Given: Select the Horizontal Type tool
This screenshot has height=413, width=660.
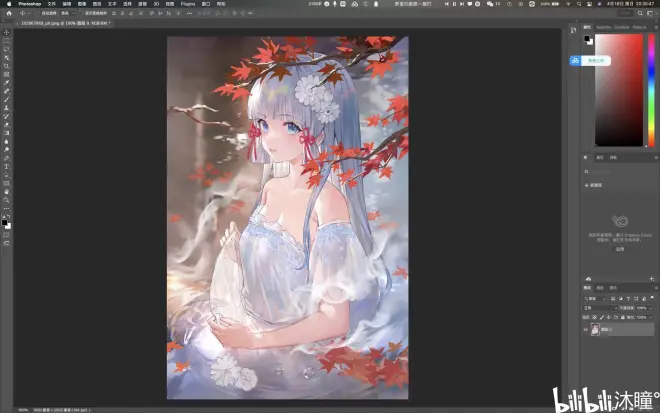Looking at the screenshot, I should coord(6,167).
